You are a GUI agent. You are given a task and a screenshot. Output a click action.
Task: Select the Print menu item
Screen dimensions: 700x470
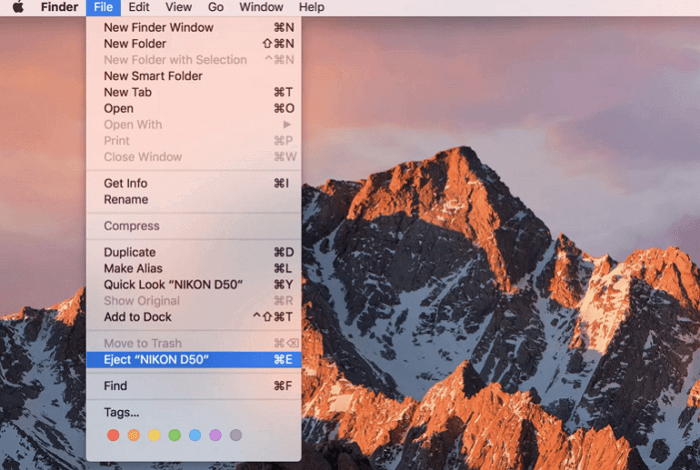click(194, 141)
